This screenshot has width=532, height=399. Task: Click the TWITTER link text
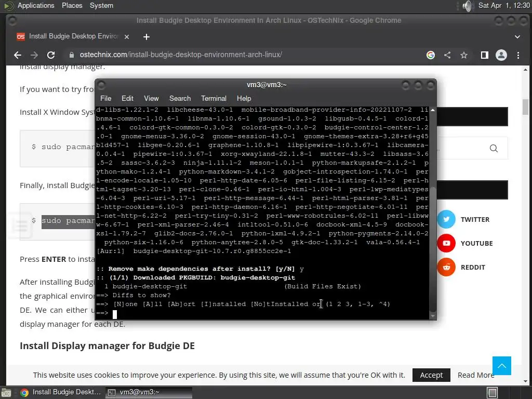click(x=475, y=220)
